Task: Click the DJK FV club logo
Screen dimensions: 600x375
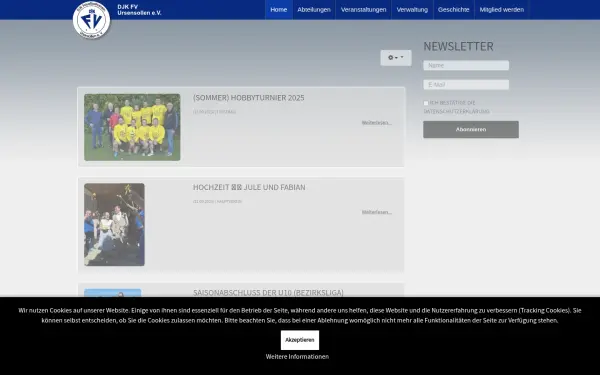Action: point(91,20)
